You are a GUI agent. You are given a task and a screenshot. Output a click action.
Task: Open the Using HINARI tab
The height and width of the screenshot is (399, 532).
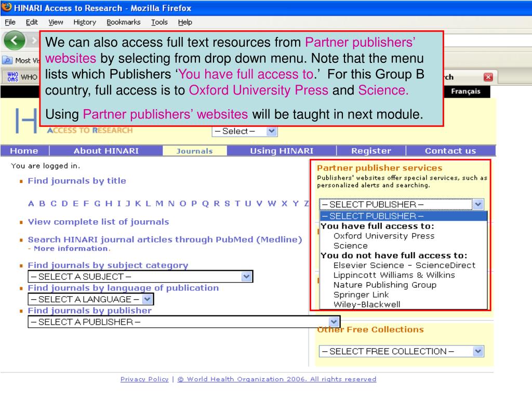(x=282, y=151)
